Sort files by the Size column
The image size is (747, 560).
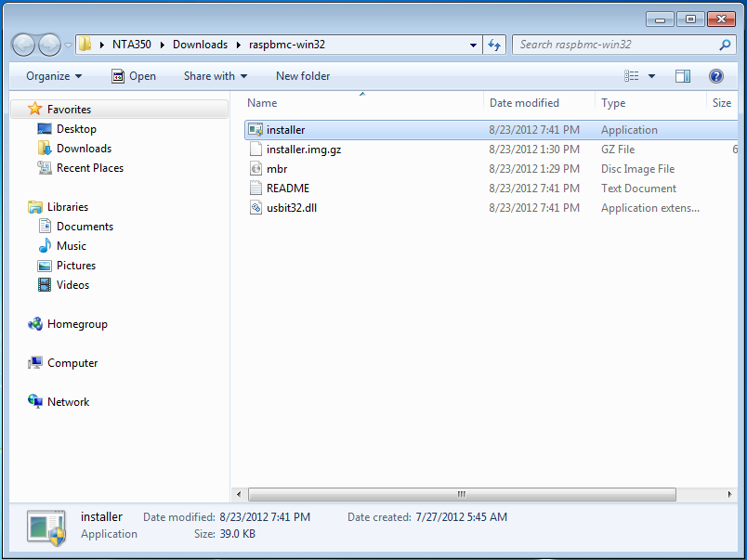(722, 103)
